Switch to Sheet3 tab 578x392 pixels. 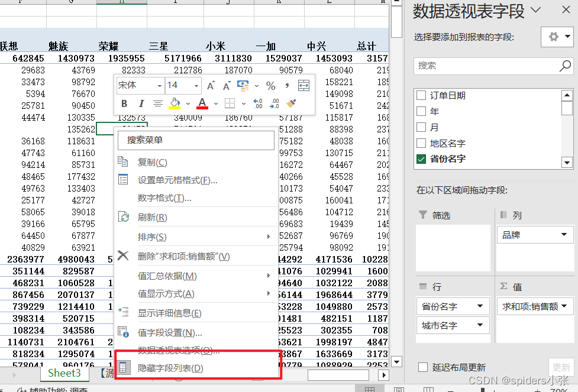pos(64,373)
